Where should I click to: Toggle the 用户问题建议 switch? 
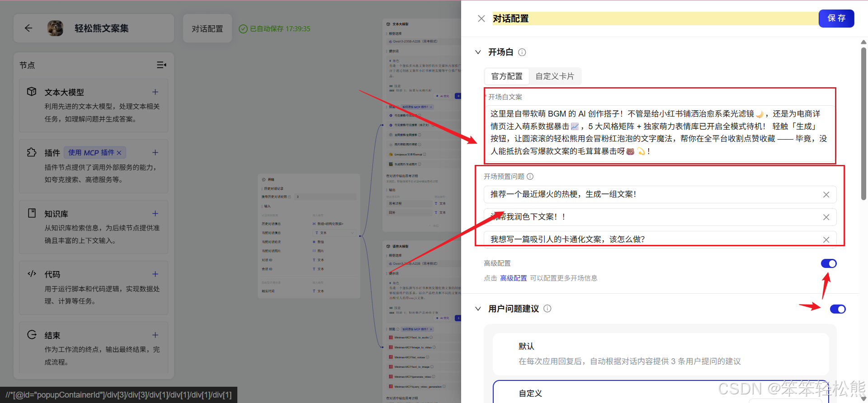coord(838,309)
